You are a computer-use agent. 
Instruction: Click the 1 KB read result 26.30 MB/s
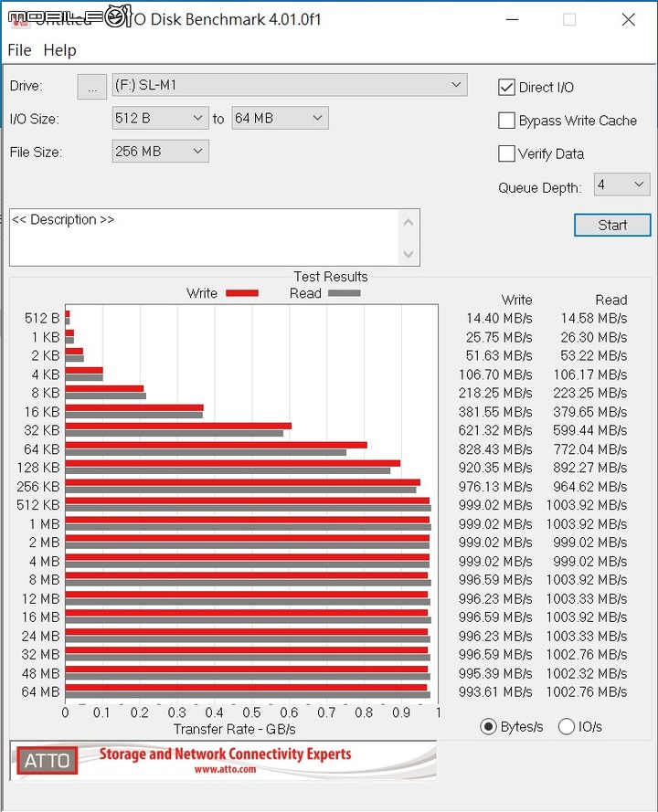point(594,338)
